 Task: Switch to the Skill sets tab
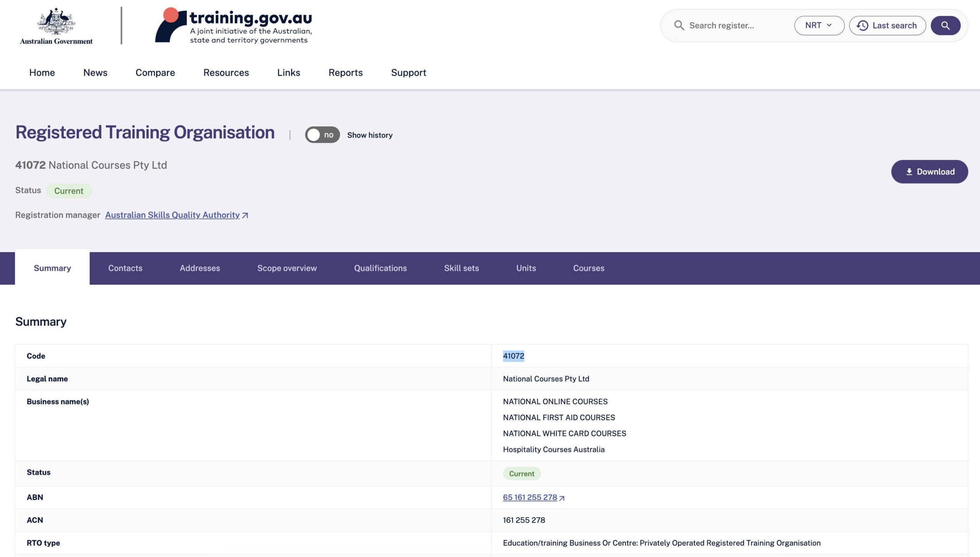coord(462,268)
